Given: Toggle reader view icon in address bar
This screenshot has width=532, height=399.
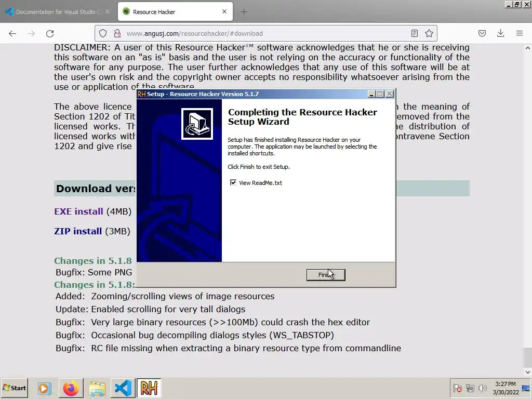Looking at the screenshot, I should pos(414,33).
